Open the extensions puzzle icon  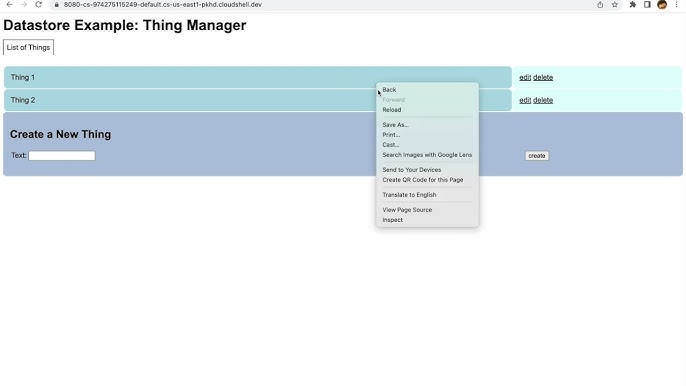pos(633,4)
